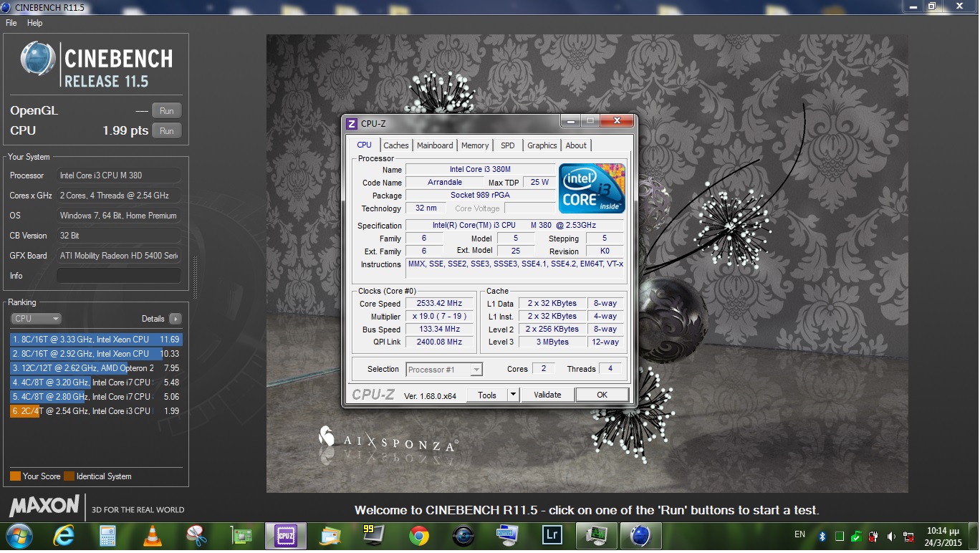Click the Processor field Intel Core i3
Image resolution: width=980 pixels, height=553 pixels.
(x=119, y=175)
